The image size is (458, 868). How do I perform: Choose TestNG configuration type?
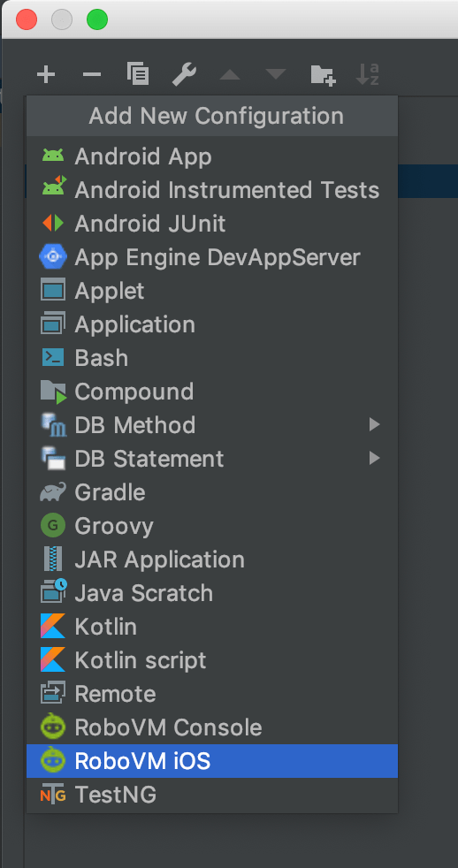[x=212, y=795]
